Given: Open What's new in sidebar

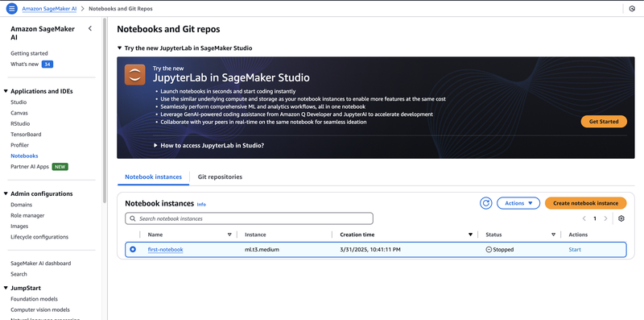Looking at the screenshot, I should pyautogui.click(x=25, y=64).
